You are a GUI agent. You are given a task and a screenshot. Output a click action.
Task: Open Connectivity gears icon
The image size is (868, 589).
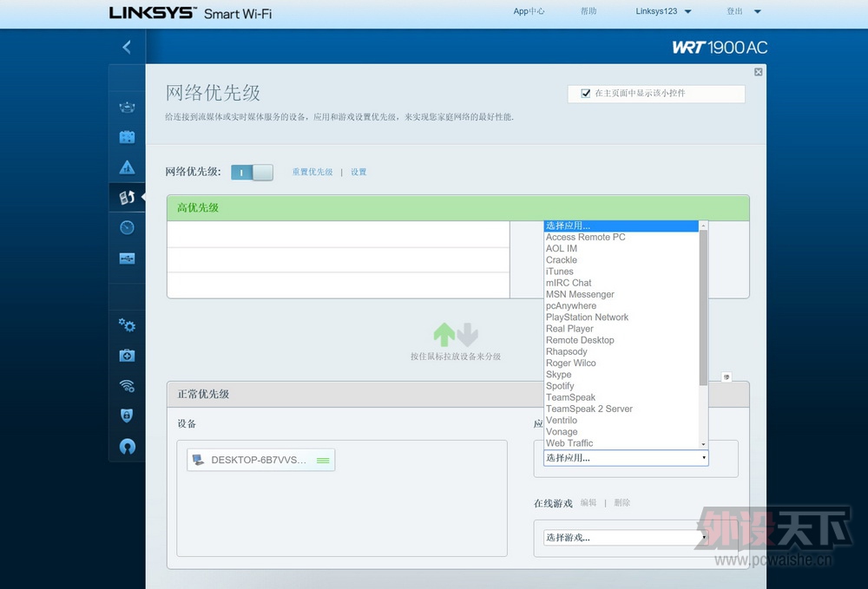click(x=127, y=325)
